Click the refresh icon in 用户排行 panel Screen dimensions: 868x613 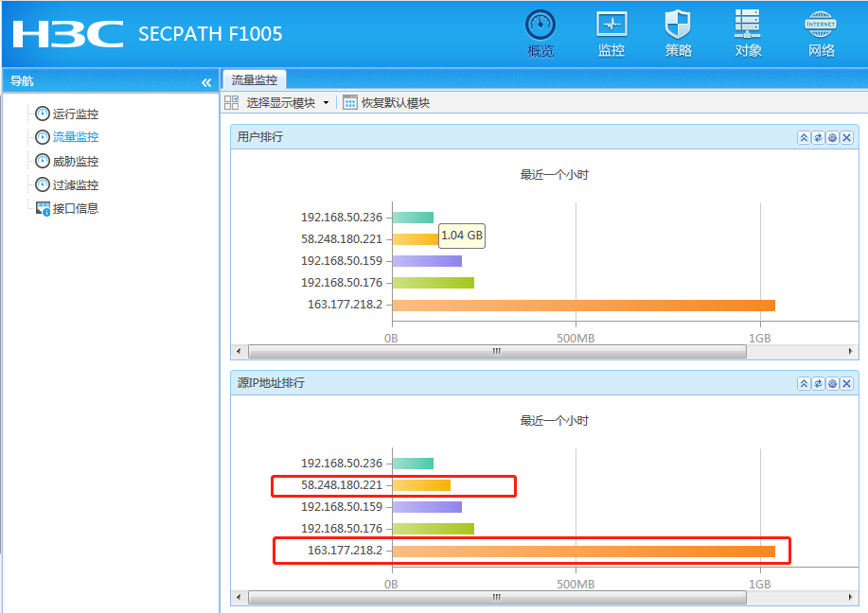[818, 138]
